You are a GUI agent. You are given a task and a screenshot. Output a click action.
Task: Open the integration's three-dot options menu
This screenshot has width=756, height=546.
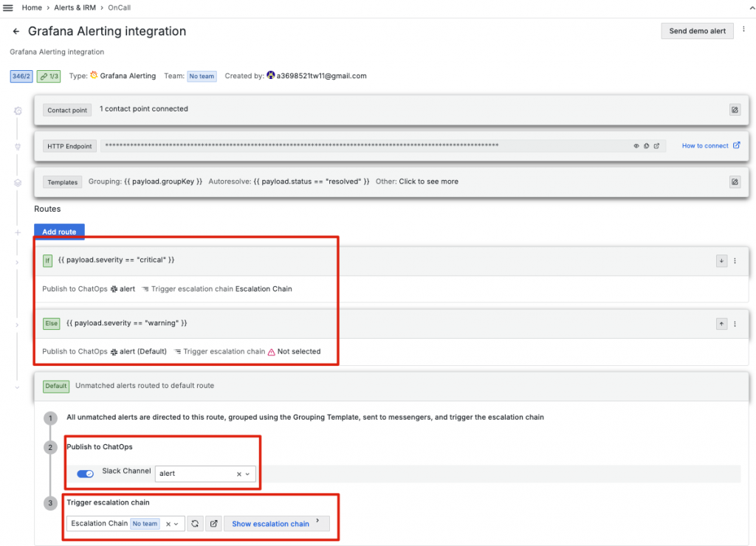coord(743,30)
